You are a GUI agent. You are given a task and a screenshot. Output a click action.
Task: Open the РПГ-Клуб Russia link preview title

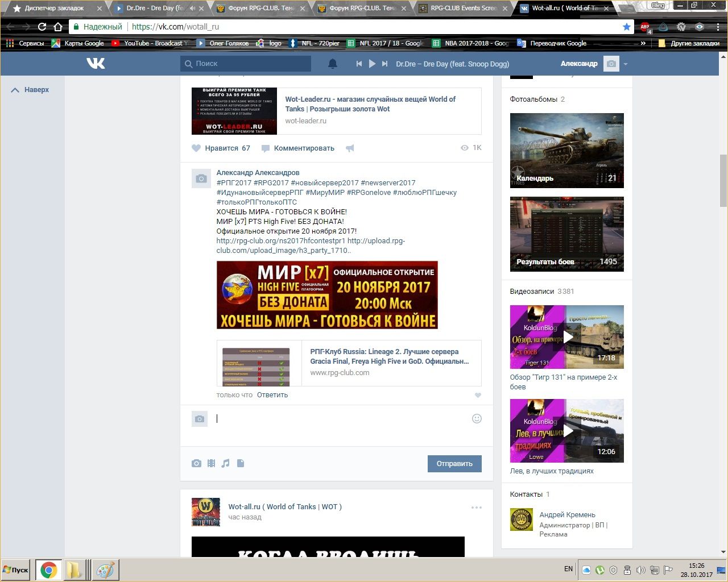pos(390,356)
